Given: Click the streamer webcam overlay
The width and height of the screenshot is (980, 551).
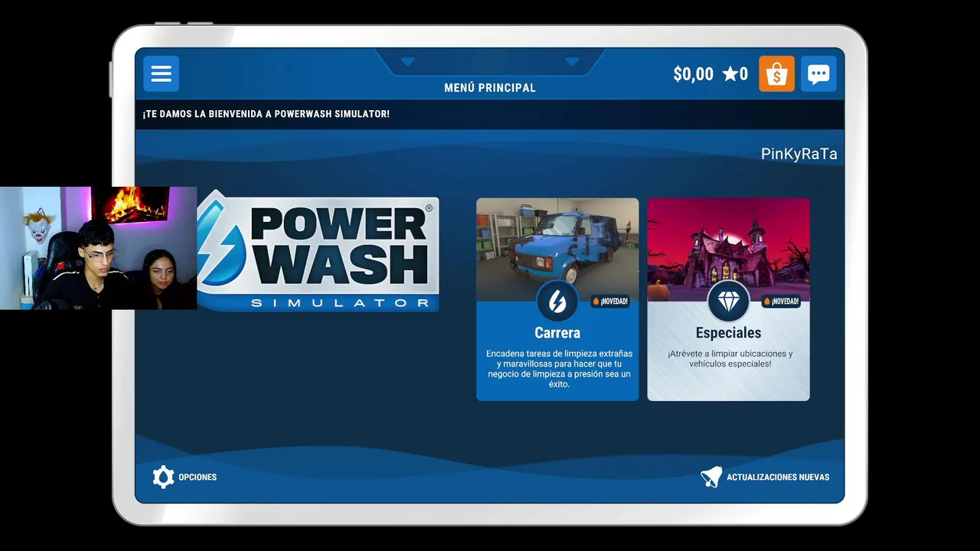Looking at the screenshot, I should (x=98, y=248).
